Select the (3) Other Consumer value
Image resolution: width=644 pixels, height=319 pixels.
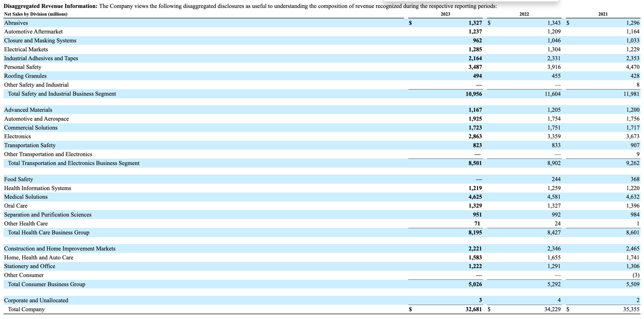[636, 275]
